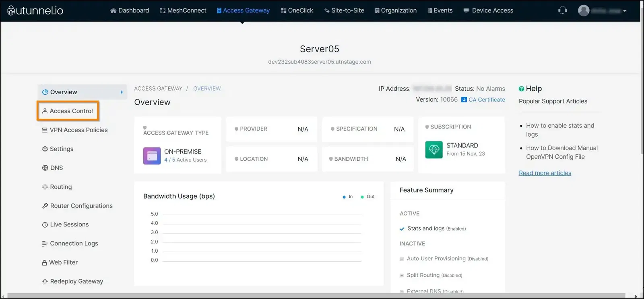Click the horizontal scrollbar at bottom
Image resolution: width=644 pixels, height=299 pixels.
(316, 296)
